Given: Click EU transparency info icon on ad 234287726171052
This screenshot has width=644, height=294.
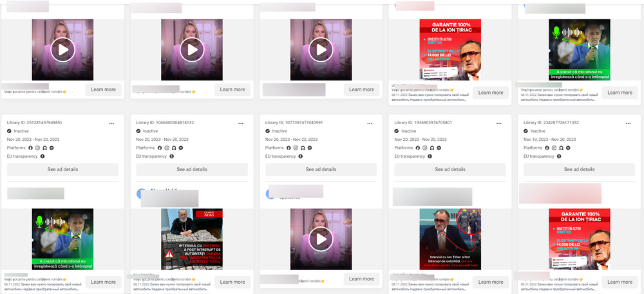Looking at the screenshot, I should tap(558, 156).
